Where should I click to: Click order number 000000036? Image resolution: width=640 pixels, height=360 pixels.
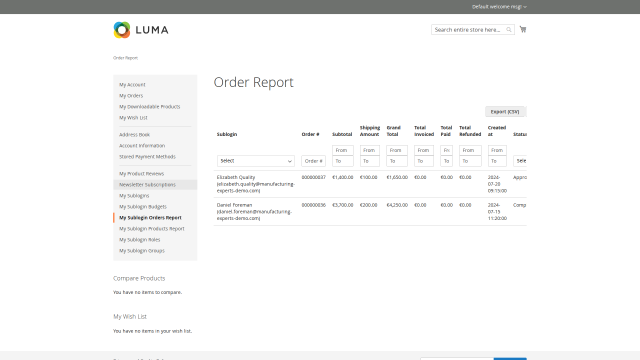tap(313, 205)
